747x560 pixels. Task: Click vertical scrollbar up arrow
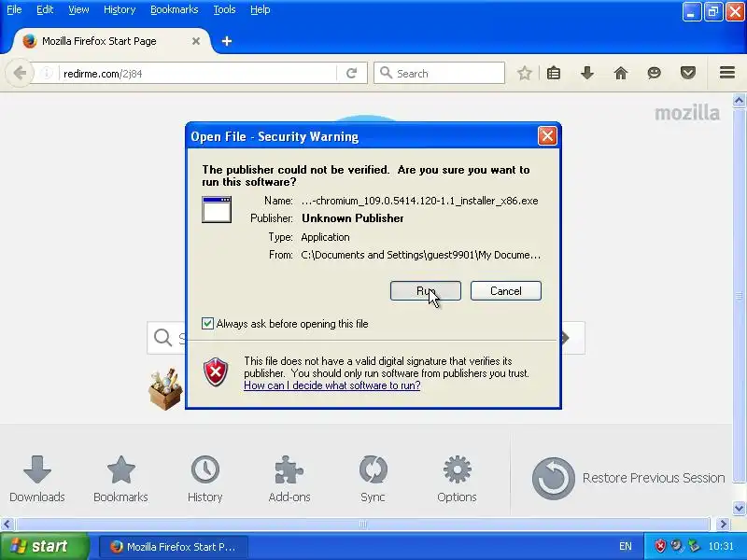[x=739, y=100]
